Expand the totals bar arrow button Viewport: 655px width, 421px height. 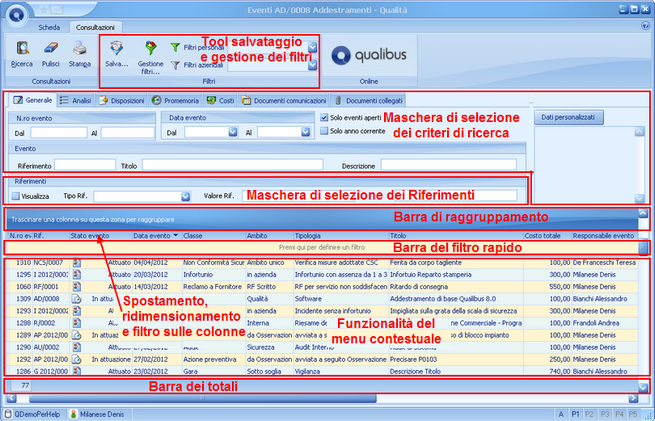click(x=643, y=388)
